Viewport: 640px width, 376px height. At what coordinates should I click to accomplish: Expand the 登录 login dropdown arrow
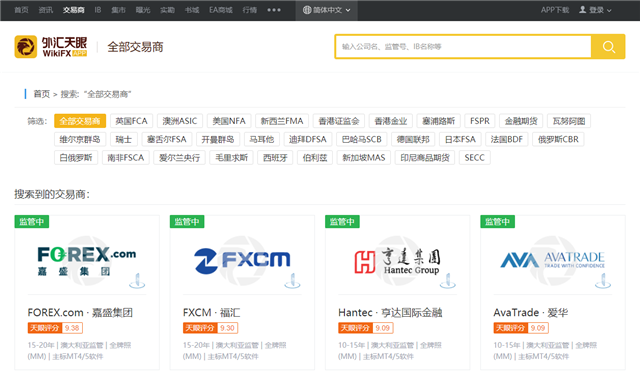point(609,10)
